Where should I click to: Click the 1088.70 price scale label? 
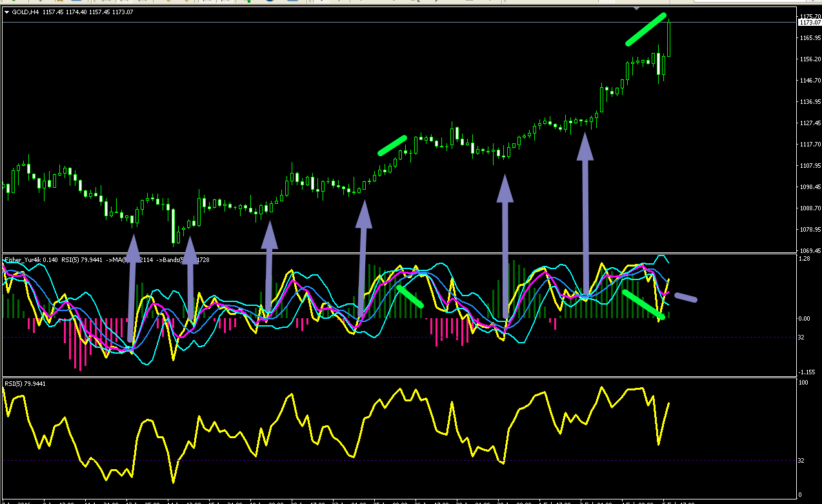810,208
